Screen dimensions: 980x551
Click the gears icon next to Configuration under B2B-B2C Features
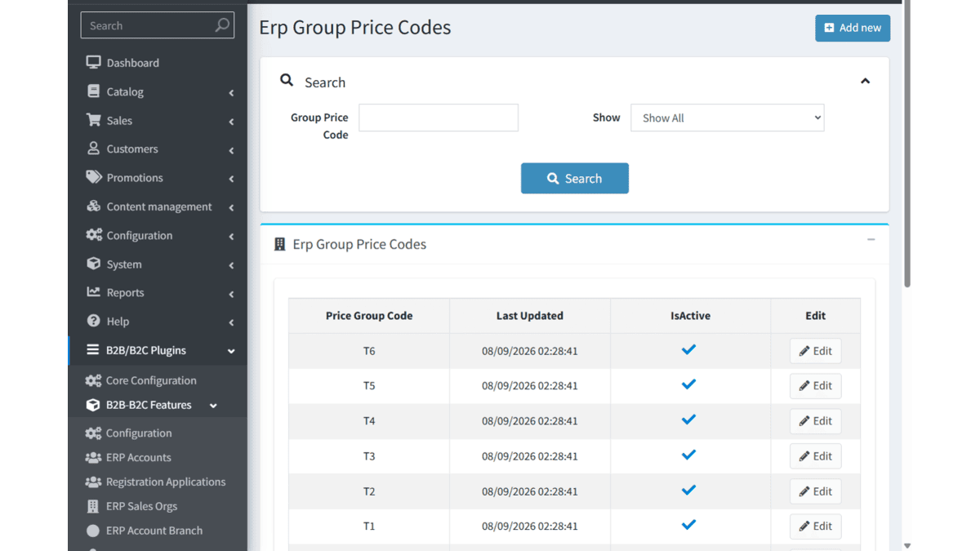click(x=93, y=433)
